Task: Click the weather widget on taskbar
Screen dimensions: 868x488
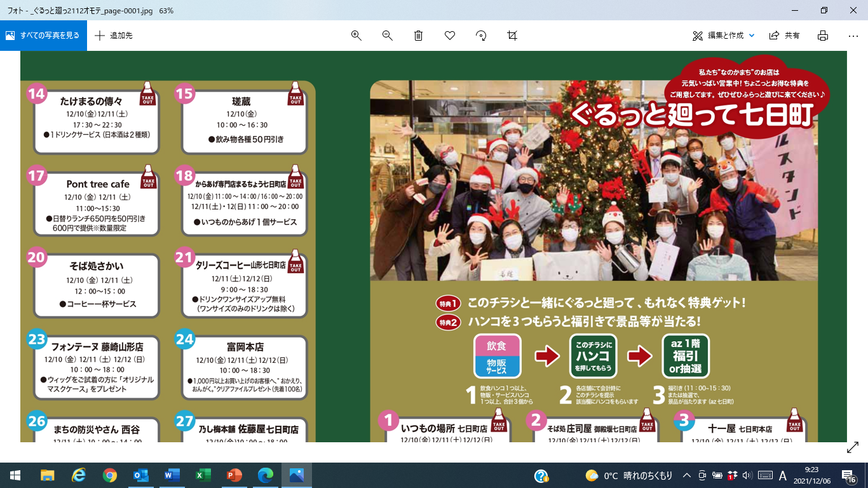Action: pos(628,475)
